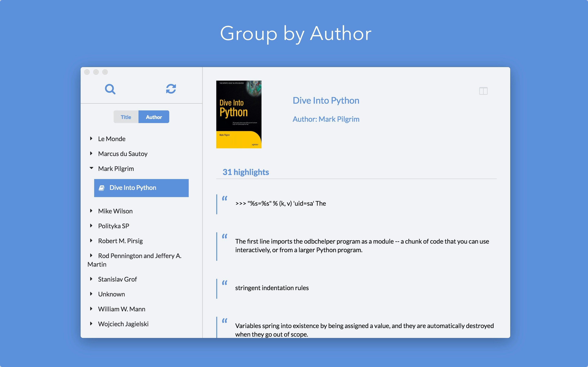Expand the Wojciech Jagielski group
The height and width of the screenshot is (367, 588).
(x=91, y=324)
